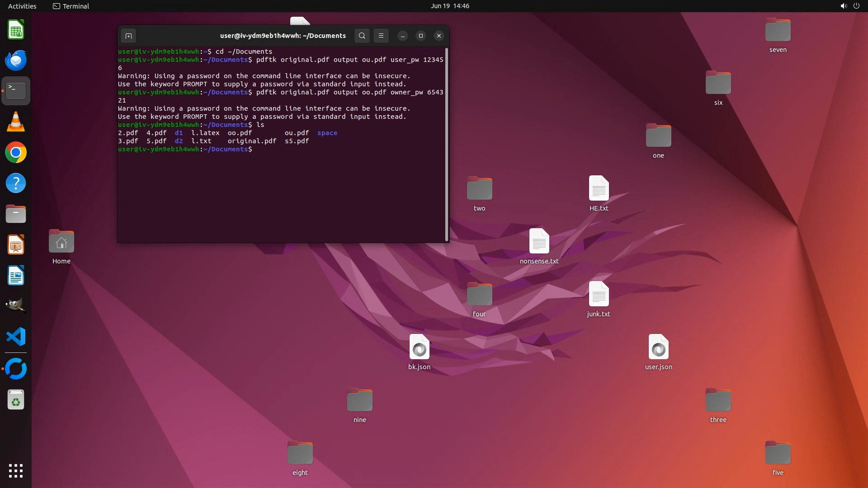This screenshot has height=488, width=868.
Task: Open LibreOffice Writer in the dock
Action: point(16,276)
